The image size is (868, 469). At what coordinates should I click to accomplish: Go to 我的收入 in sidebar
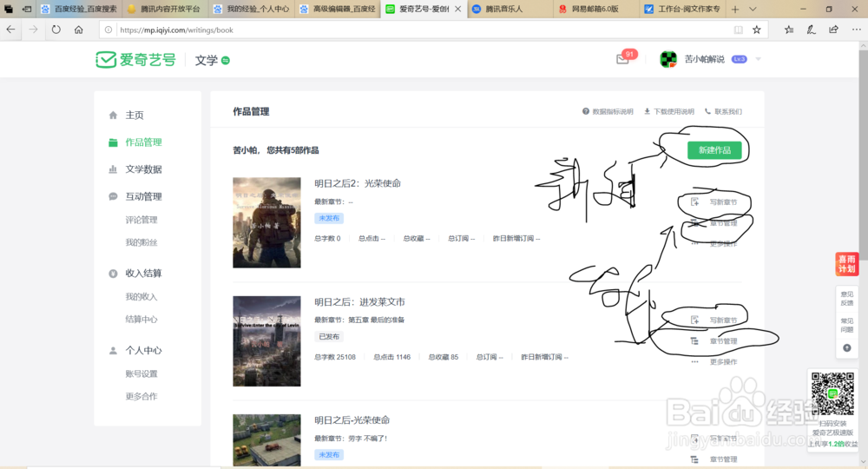pyautogui.click(x=141, y=297)
